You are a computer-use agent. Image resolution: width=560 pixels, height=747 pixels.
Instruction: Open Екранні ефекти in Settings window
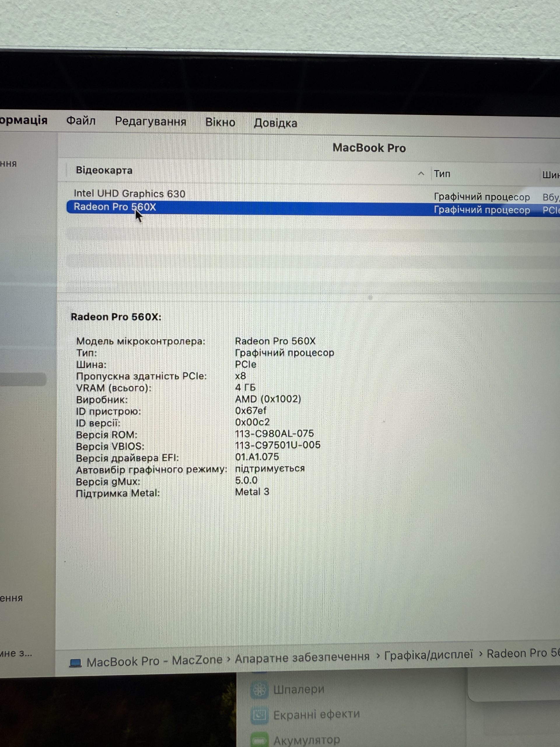point(317,715)
